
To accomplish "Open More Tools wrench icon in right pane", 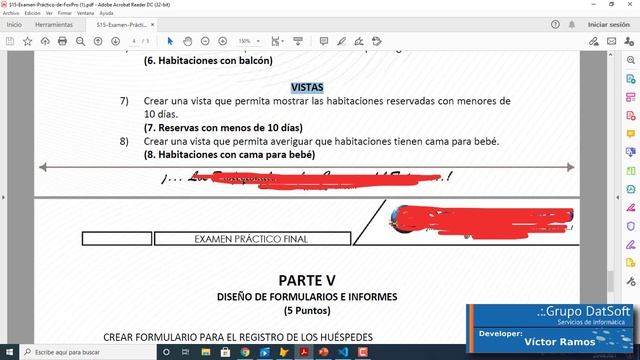I will click(631, 281).
